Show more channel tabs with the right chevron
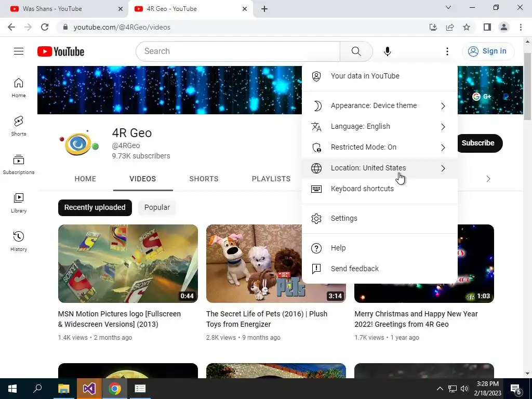The width and height of the screenshot is (532, 399). pos(488,179)
